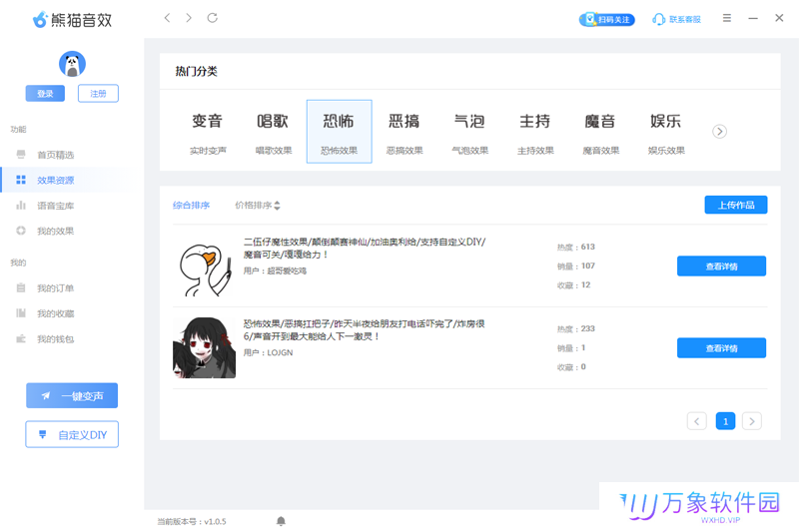This screenshot has height=532, width=799.
Task: Select the 唱歌 category
Action: tap(273, 132)
